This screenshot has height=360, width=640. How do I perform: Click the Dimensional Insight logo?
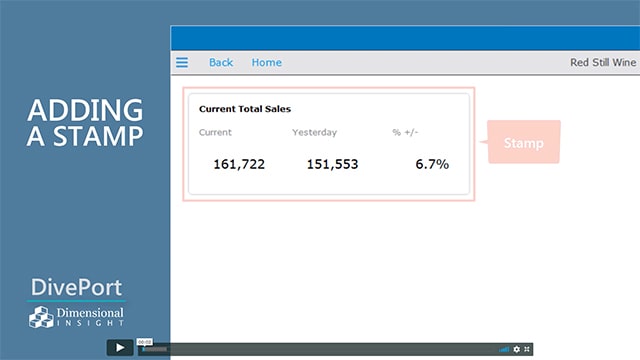click(x=76, y=317)
